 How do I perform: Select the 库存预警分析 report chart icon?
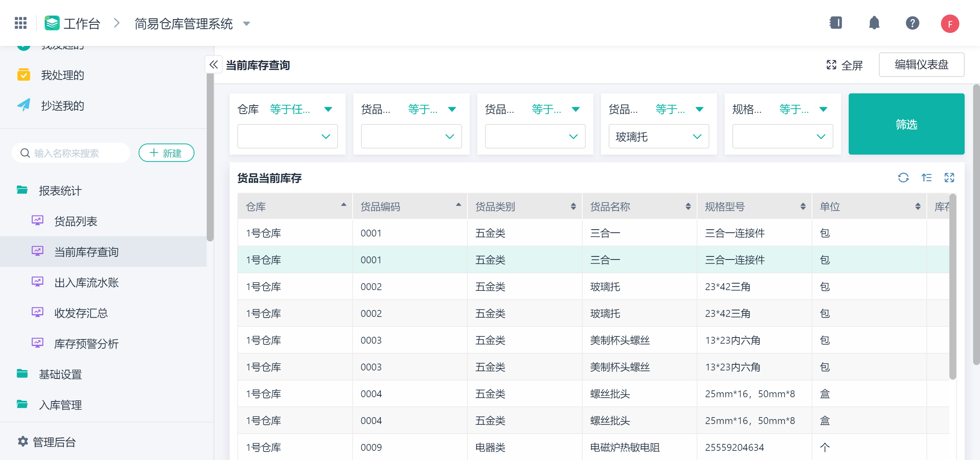click(x=38, y=343)
